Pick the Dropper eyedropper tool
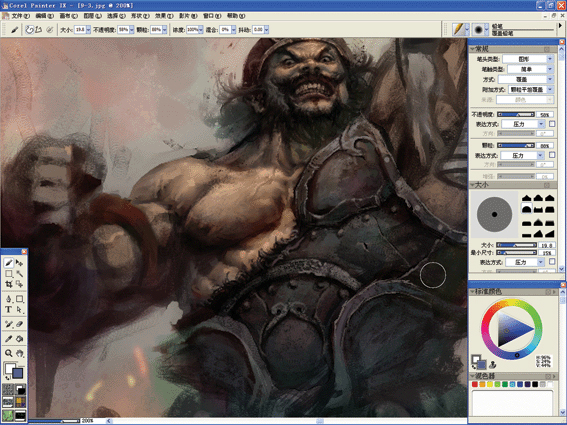Viewport: 567px width, 425px height. 9,339
